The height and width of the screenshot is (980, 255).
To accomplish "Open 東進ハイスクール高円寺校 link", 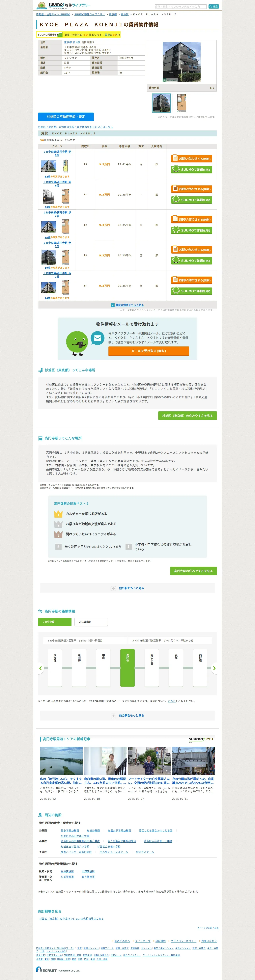I will tap(76, 852).
